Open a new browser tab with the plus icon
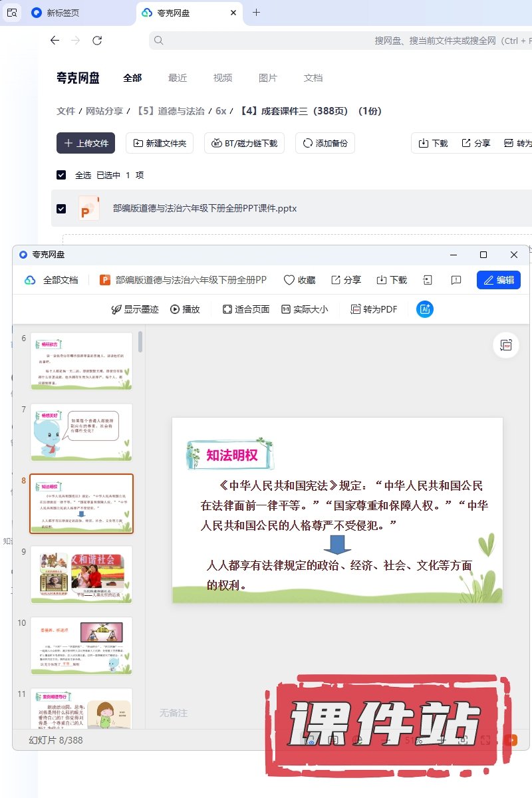 click(x=257, y=13)
